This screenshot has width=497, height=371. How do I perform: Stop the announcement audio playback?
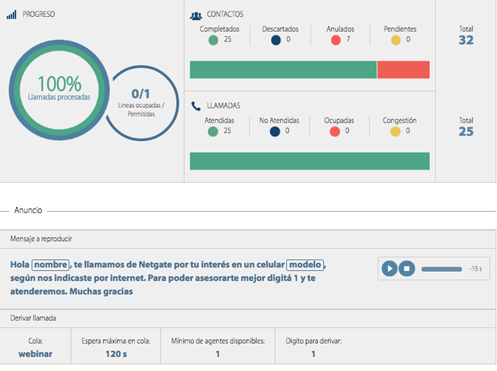coord(407,268)
